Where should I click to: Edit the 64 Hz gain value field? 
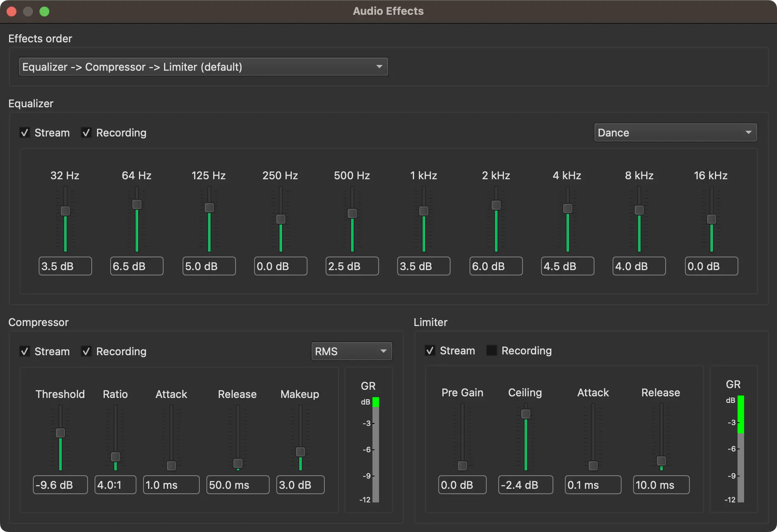click(x=136, y=266)
